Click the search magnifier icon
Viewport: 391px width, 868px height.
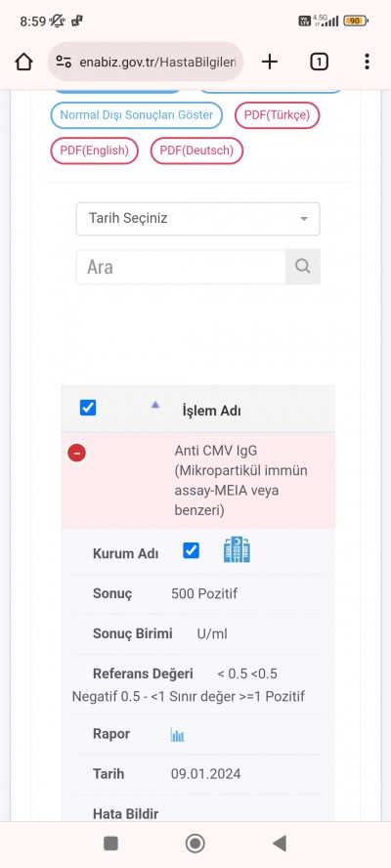pos(302,267)
